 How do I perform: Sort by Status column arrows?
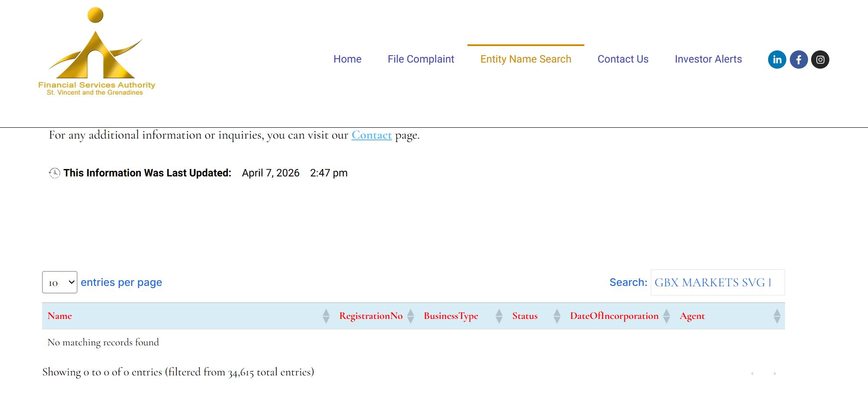click(x=557, y=316)
